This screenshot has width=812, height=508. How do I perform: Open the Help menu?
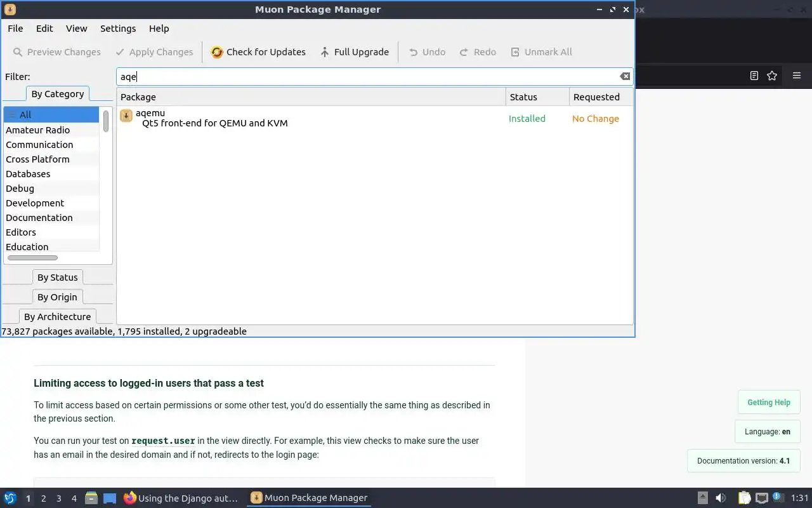point(159,29)
